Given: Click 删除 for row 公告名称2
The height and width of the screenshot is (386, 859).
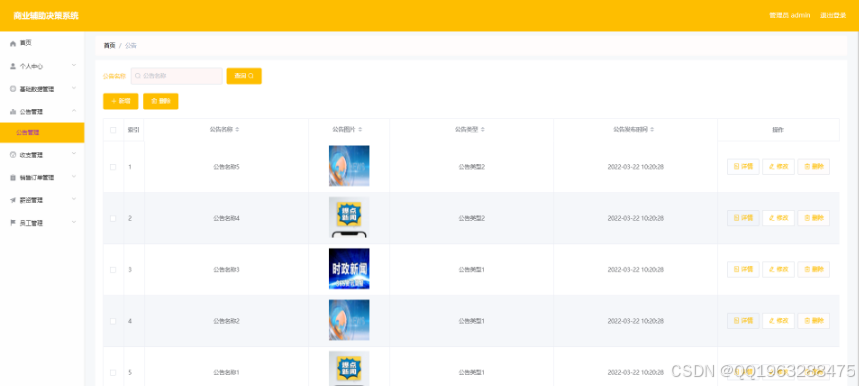Looking at the screenshot, I should tap(814, 321).
